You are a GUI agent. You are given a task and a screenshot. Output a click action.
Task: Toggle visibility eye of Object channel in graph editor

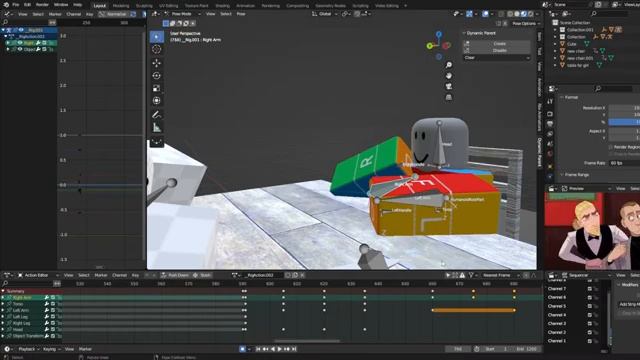pyautogui.click(x=20, y=49)
